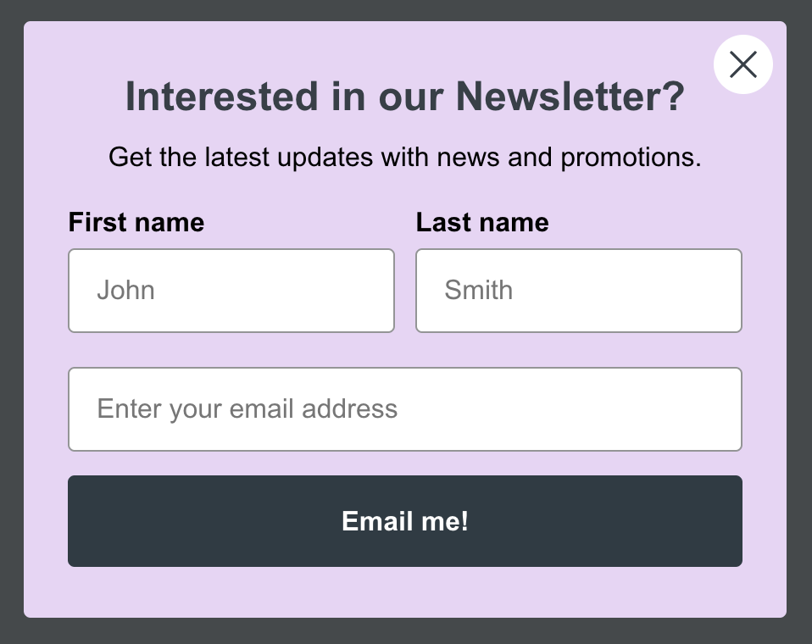Viewport: 812px width, 644px height.
Task: Click the circular dismiss icon top right
Action: 743,64
